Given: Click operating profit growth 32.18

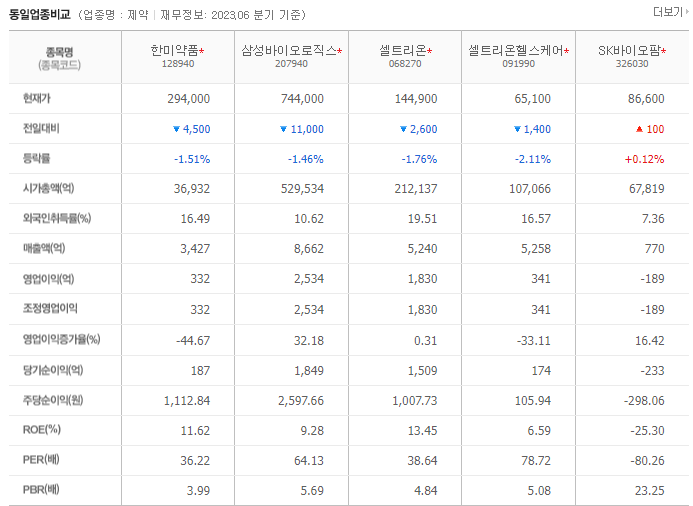Looking at the screenshot, I should (309, 341).
